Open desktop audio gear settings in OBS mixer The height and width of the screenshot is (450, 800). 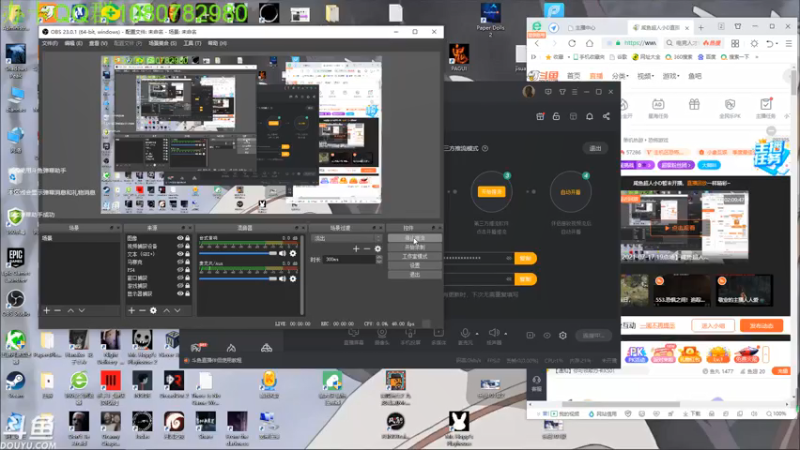tap(293, 254)
